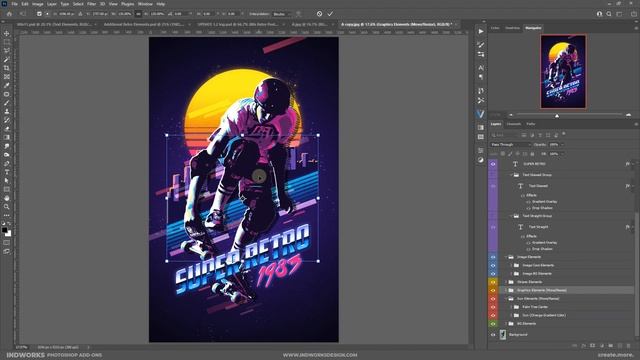Screen dimensions: 640x360
Task: Delete layer using the trash icon
Action: (629, 346)
